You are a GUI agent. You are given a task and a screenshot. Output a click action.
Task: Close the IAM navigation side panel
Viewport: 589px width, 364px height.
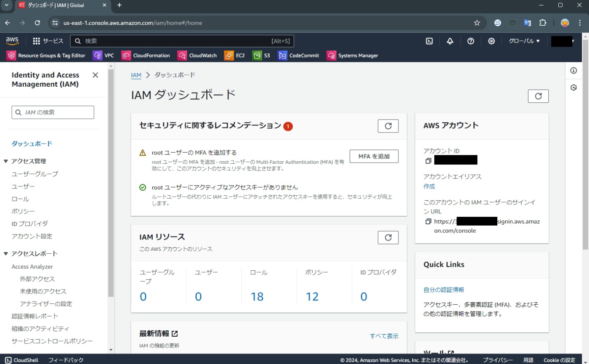tap(96, 75)
